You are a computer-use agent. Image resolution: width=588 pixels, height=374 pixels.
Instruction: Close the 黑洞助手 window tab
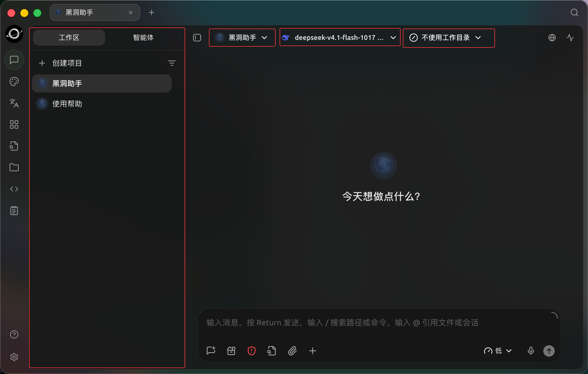pos(131,12)
